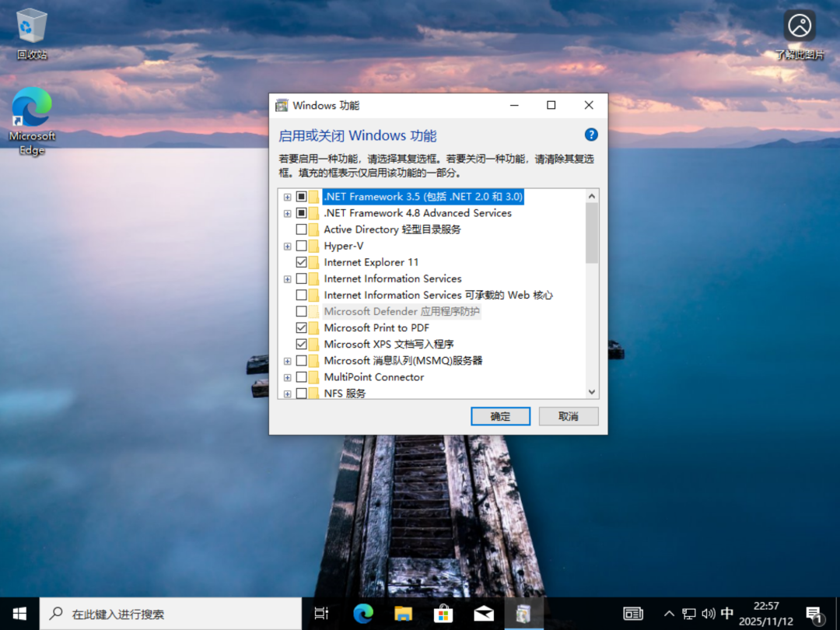Image resolution: width=840 pixels, height=630 pixels.
Task: Click folder icon beside Microsoft Print to PDF
Action: point(314,328)
